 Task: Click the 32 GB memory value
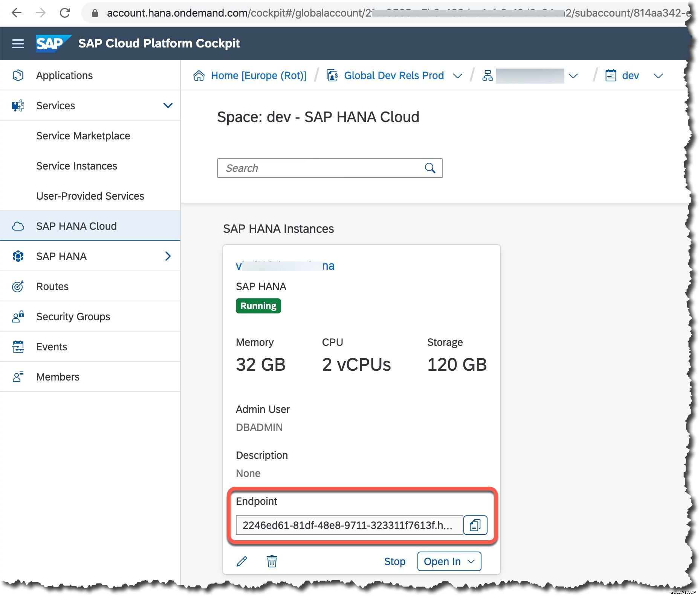pos(261,365)
